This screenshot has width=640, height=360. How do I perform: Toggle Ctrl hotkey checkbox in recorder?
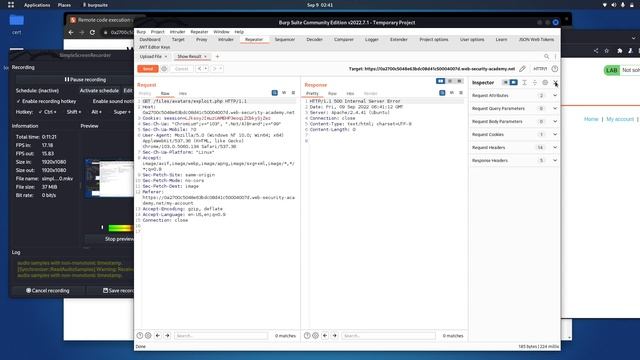[x=47, y=112]
